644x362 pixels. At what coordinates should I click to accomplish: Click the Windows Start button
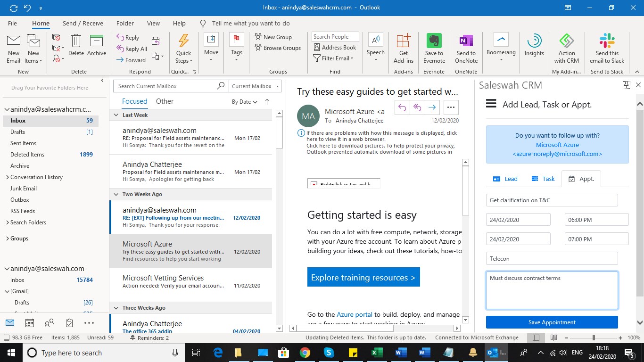coord(11,353)
